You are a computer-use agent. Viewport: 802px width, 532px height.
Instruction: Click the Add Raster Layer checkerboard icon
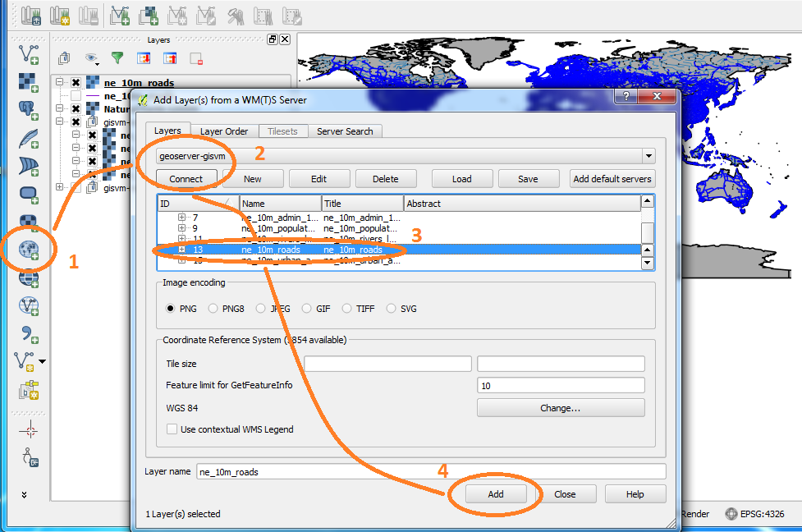29,82
